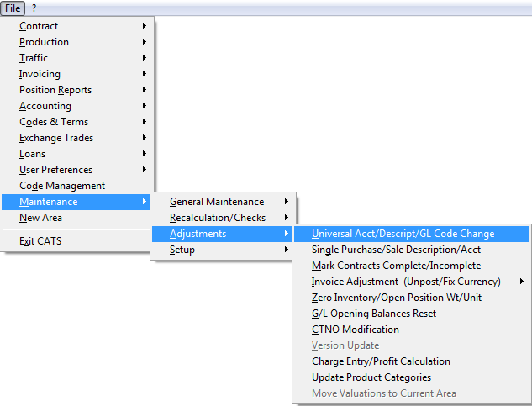
Task: Click submenu arrow beside Contract
Action: pos(145,26)
